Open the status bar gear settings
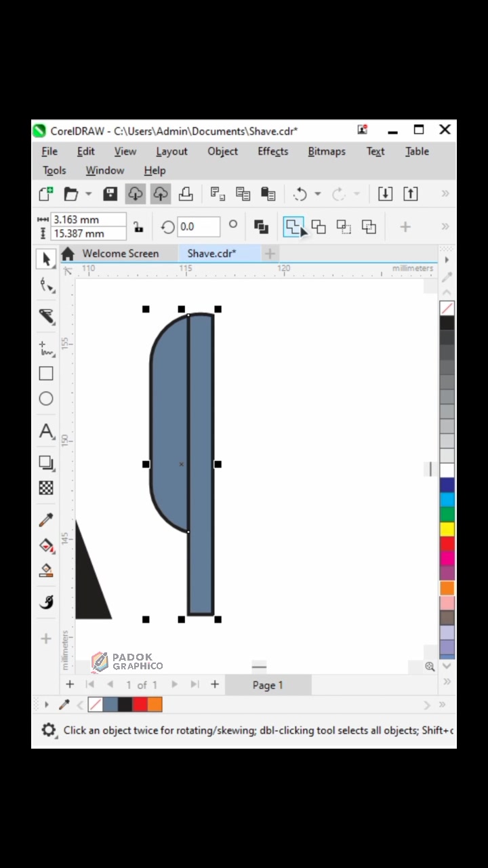This screenshot has height=868, width=488. pyautogui.click(x=49, y=730)
